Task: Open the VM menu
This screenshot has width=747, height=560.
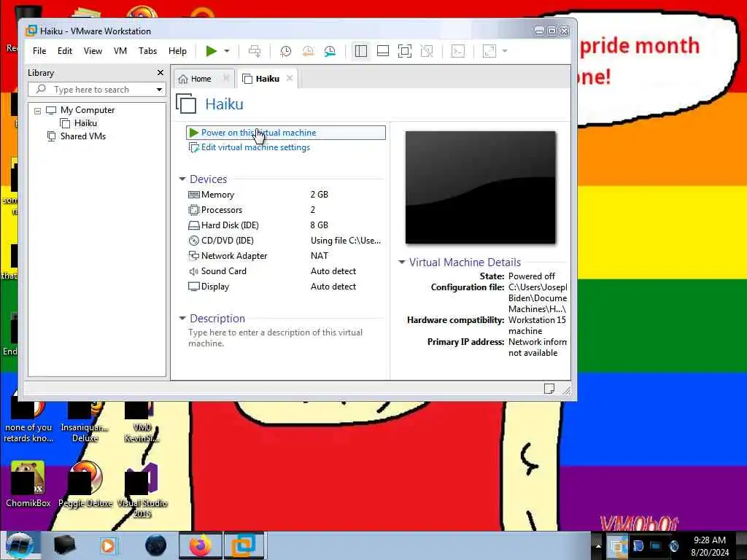Action: click(x=120, y=51)
